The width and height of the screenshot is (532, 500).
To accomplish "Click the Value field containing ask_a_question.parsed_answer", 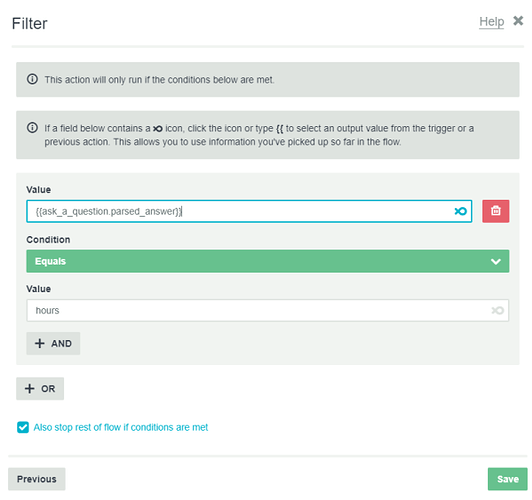I will 249,211.
